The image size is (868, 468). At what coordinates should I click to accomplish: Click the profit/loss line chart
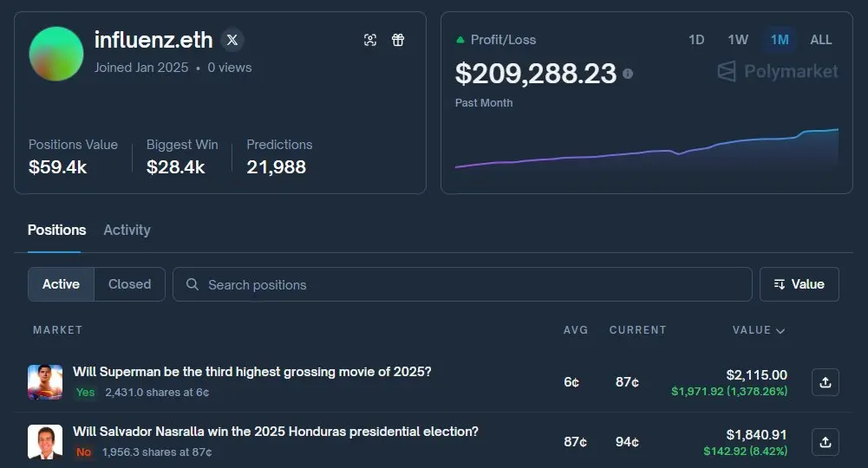point(647,148)
